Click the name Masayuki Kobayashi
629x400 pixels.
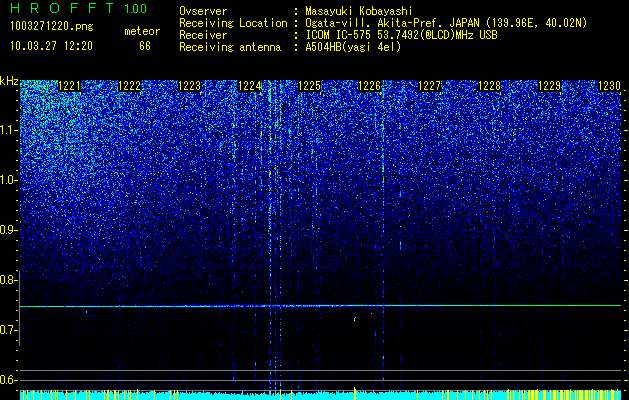[x=359, y=11]
